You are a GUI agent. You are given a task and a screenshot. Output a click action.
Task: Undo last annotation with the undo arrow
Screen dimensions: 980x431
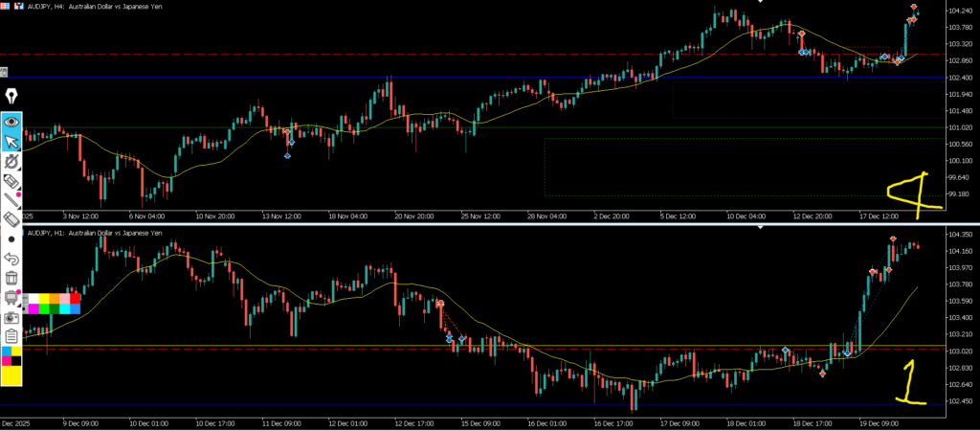11,259
